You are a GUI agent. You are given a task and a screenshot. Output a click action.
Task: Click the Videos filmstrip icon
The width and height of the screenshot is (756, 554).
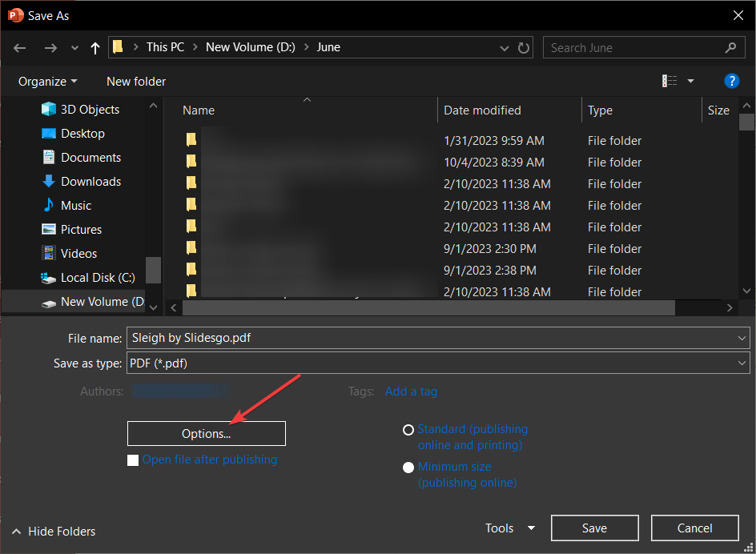[49, 253]
